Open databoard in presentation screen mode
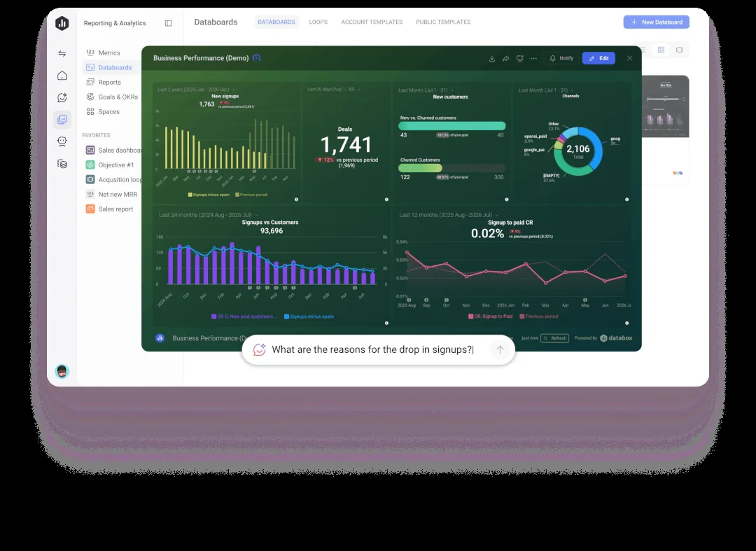 519,58
